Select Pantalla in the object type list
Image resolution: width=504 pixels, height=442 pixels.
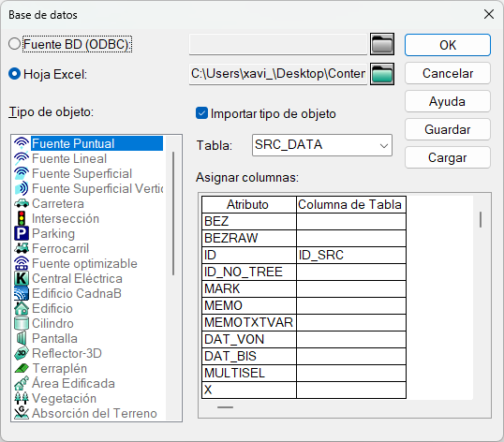pos(54,338)
